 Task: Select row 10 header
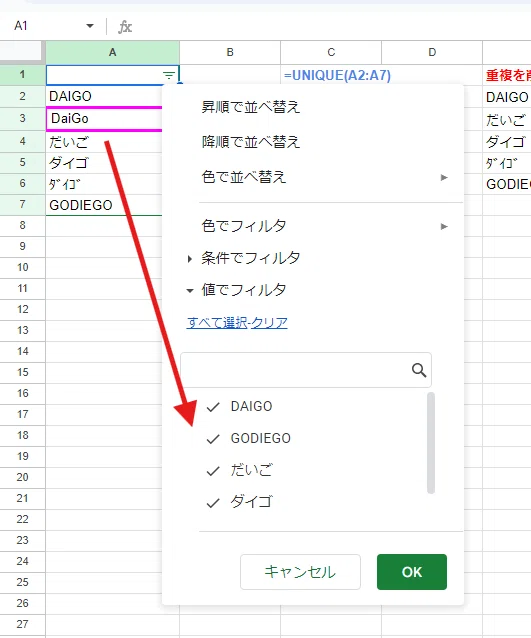tap(22, 267)
